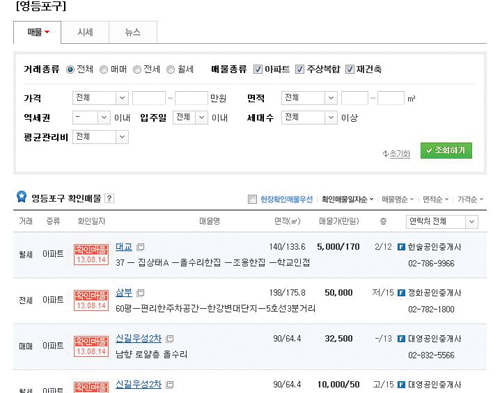The height and width of the screenshot is (393, 500).
Task: Click the minimum price input field
Action: (x=149, y=98)
